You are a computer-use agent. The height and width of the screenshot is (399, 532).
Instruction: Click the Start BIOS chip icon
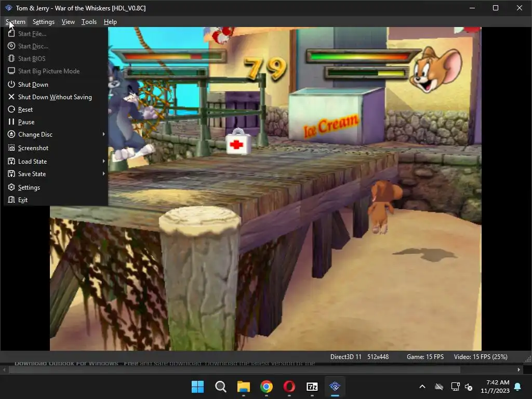[x=11, y=58]
